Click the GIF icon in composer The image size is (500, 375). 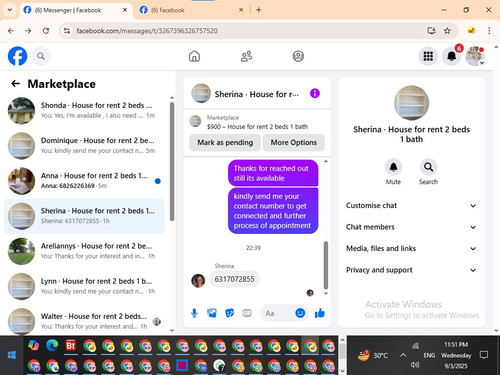pos(247,313)
